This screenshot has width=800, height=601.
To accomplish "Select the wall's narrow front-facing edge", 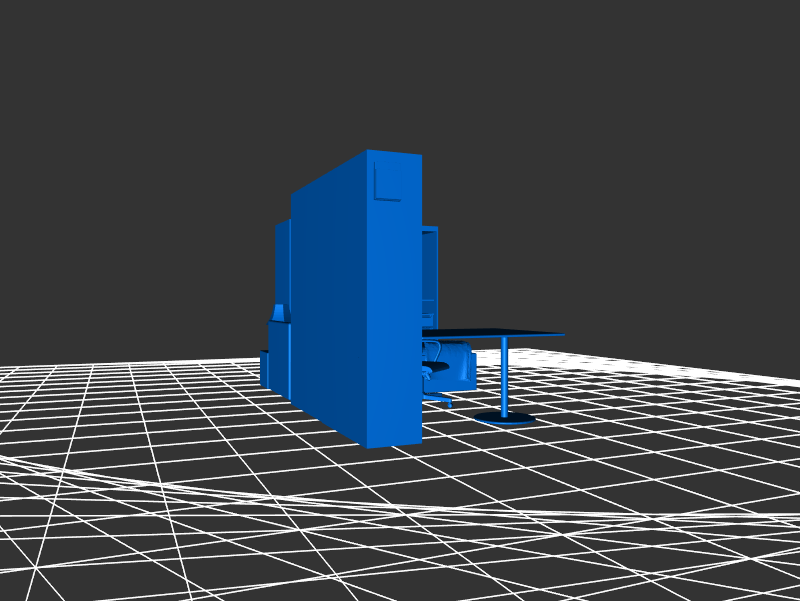I will coord(394,320).
